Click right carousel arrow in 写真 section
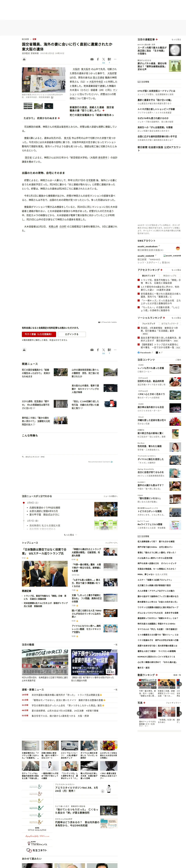This screenshot has height=868, width=186. click(180, 713)
